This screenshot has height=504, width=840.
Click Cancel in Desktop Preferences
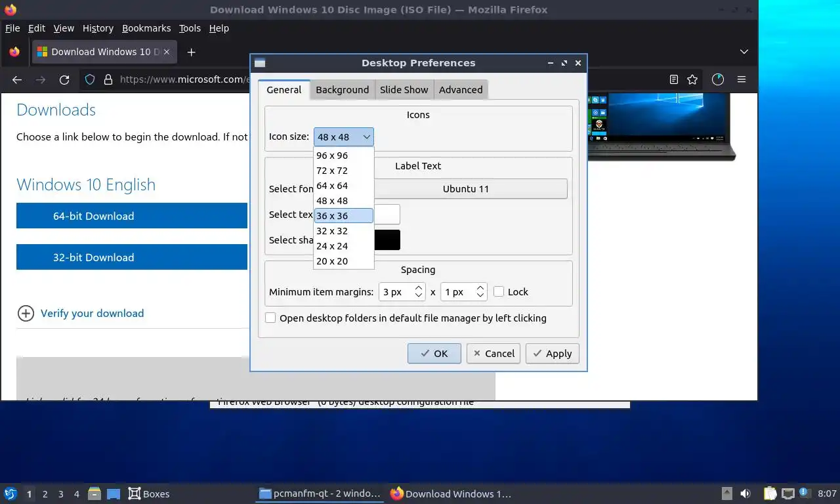pyautogui.click(x=493, y=354)
